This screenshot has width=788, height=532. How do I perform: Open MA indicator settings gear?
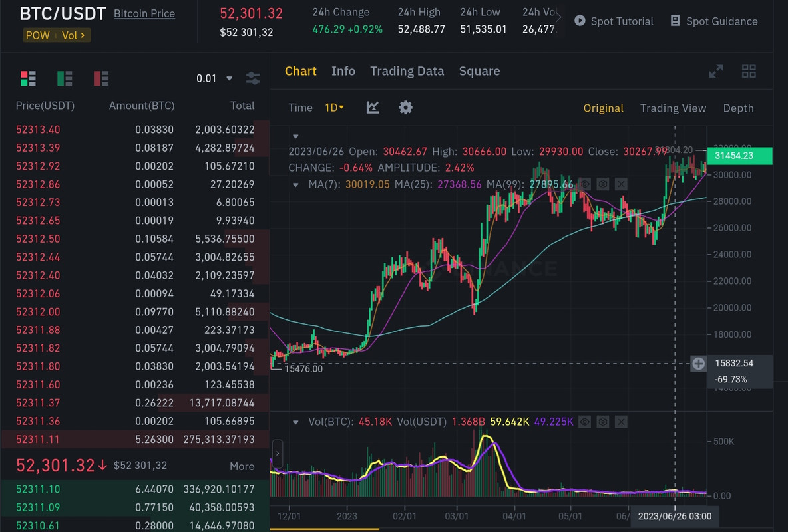point(603,184)
